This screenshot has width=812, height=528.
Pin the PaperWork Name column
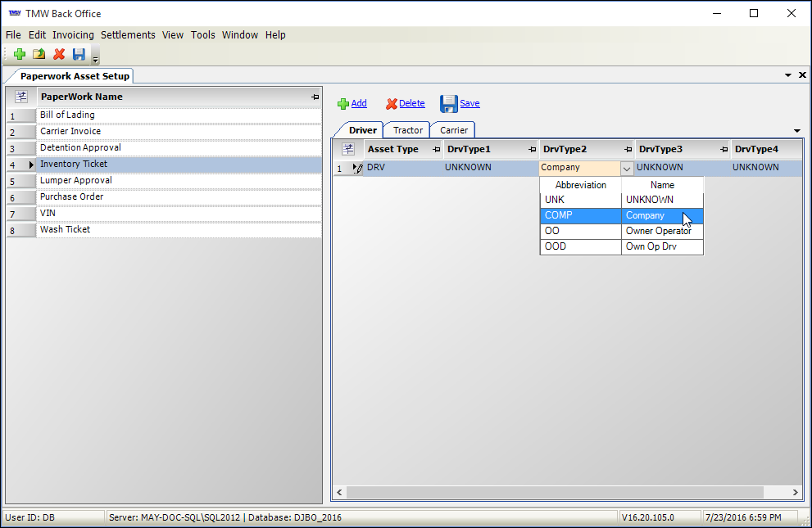coord(315,97)
